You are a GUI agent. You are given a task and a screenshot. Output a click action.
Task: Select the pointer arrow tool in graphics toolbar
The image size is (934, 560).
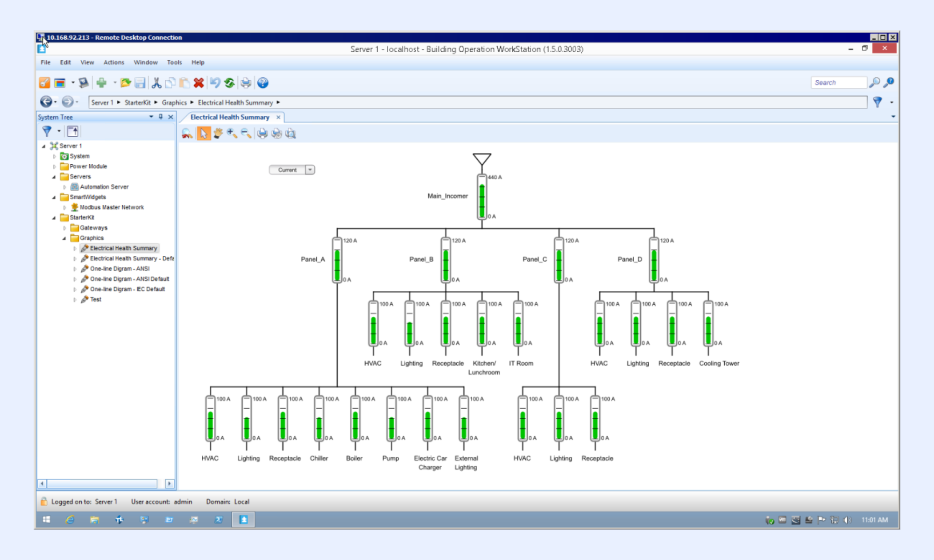click(203, 134)
